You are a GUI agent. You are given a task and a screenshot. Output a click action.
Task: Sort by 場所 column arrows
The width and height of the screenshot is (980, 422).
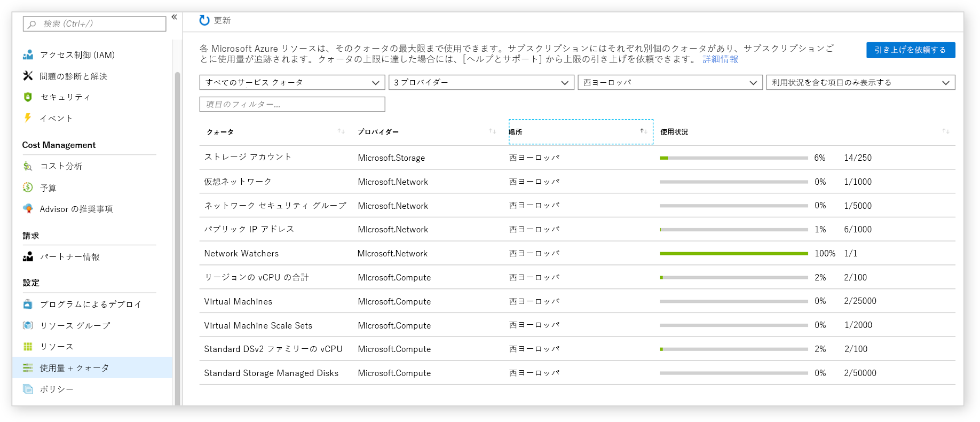coord(644,131)
